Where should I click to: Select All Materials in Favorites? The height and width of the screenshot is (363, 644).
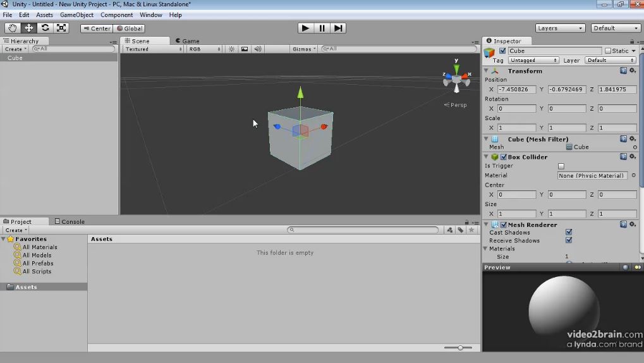tap(40, 247)
